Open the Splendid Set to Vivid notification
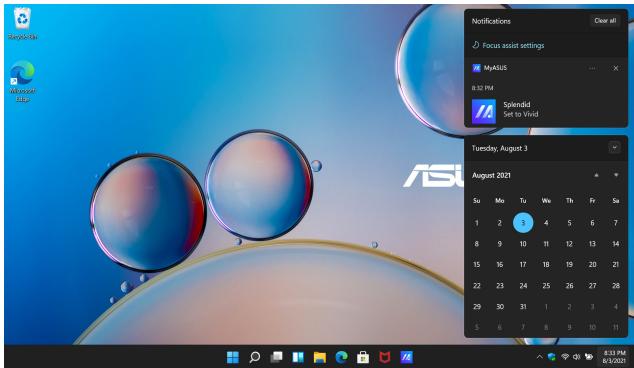Viewport: 634px width, 368px height. point(546,109)
